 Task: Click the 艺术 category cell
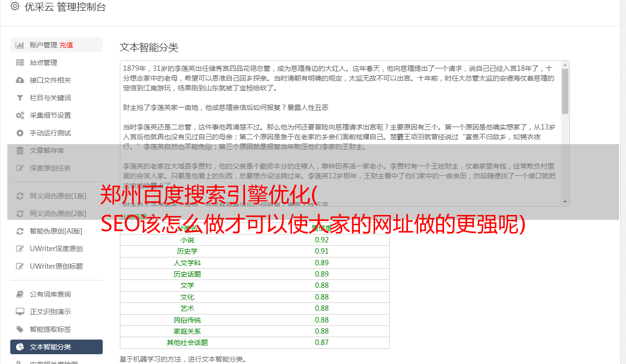pos(187,308)
